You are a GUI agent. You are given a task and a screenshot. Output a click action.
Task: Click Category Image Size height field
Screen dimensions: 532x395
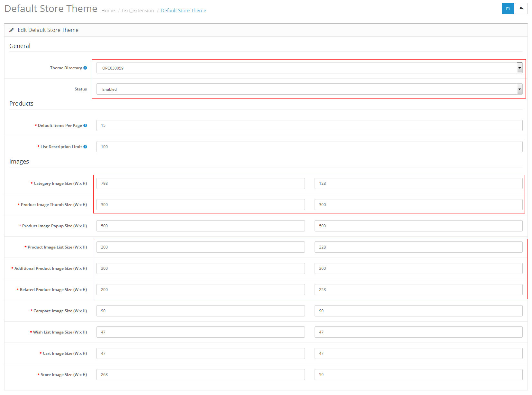click(x=418, y=183)
